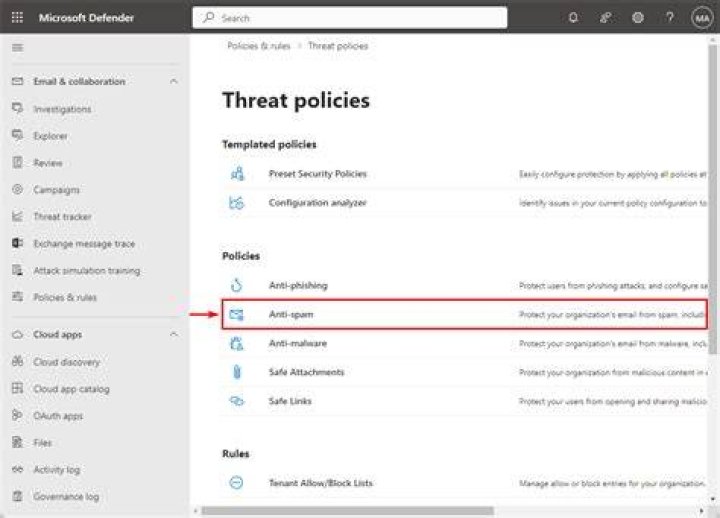Screen dimensions: 720x518
Task: Click the Attack simulation training icon
Action: tap(17, 270)
